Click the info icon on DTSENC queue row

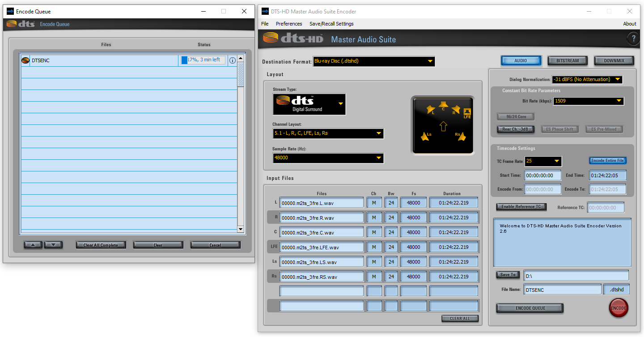[x=232, y=60]
